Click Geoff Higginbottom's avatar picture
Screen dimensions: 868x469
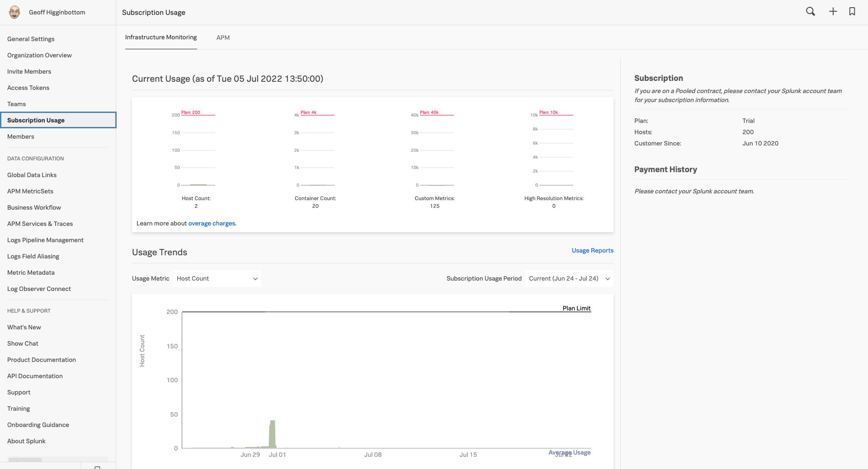(x=14, y=12)
